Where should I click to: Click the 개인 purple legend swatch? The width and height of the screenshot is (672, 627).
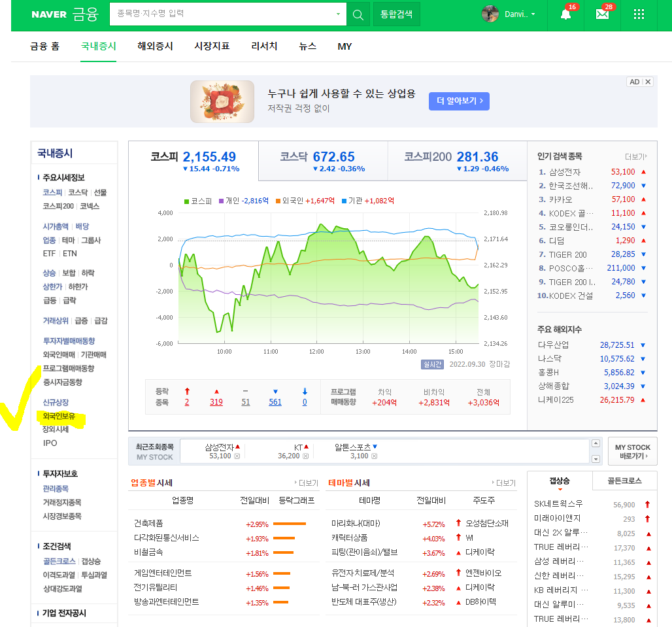pyautogui.click(x=221, y=201)
